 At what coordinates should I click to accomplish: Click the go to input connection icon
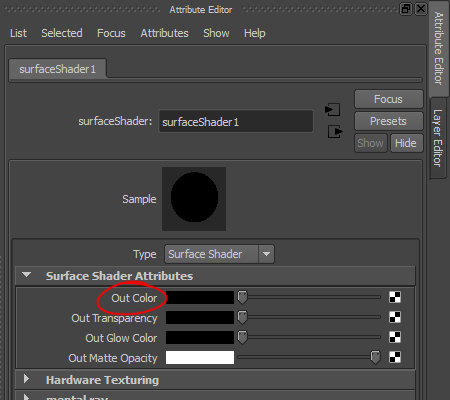click(x=333, y=110)
